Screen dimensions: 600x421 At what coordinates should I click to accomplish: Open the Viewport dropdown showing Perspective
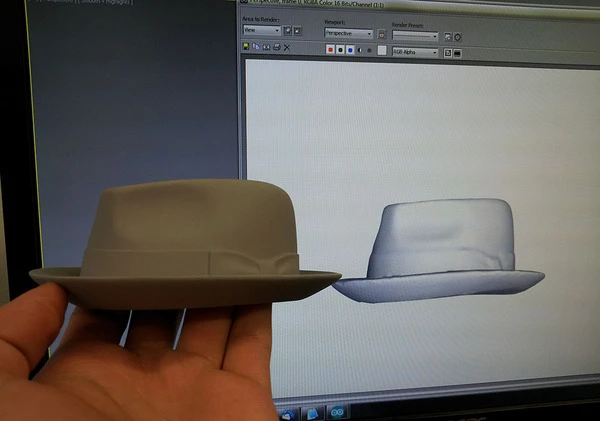click(349, 33)
